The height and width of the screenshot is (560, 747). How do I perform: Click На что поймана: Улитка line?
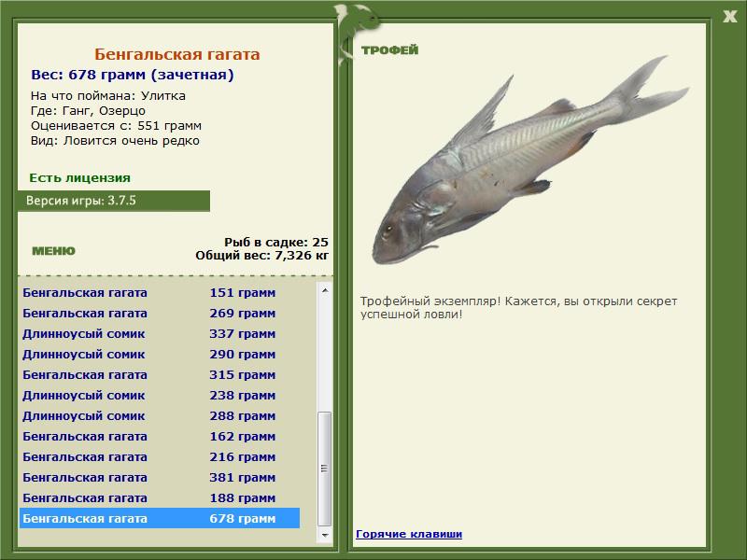[108, 96]
